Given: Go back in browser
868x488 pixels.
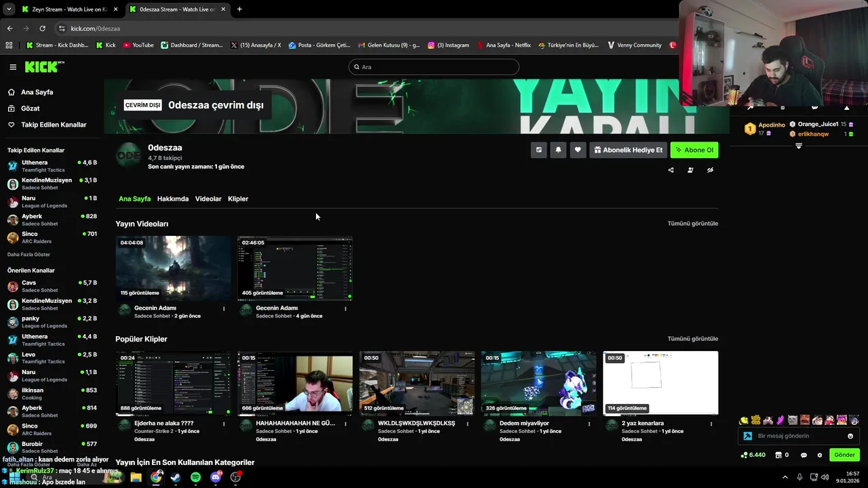Looking at the screenshot, I should click(x=9, y=28).
